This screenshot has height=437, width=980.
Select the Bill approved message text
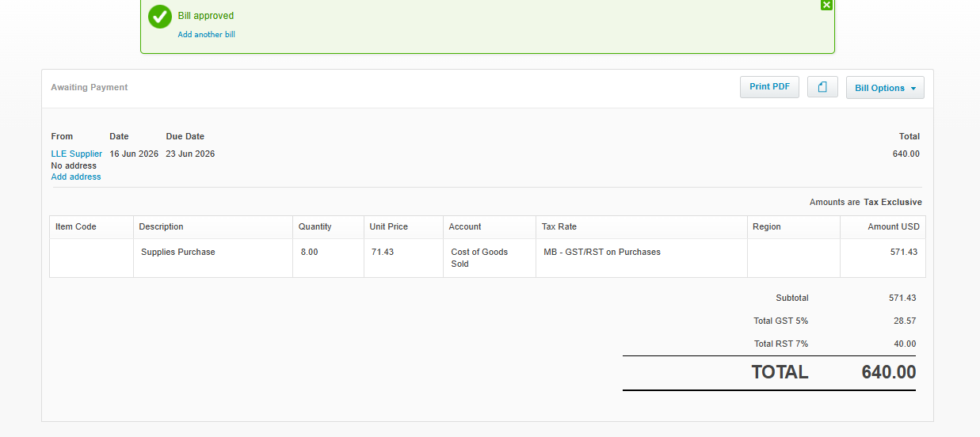click(206, 16)
